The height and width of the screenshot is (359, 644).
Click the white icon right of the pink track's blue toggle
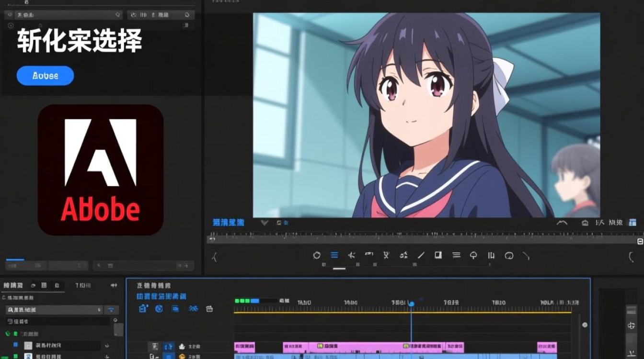tap(182, 346)
